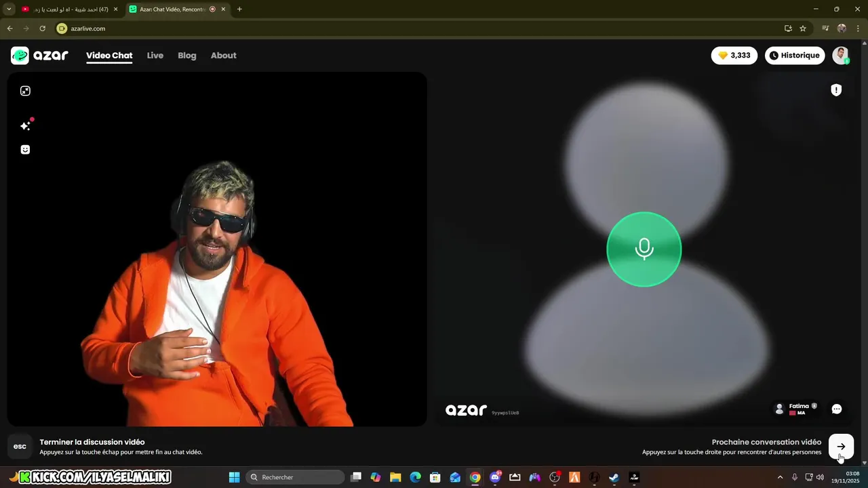
Task: Open the media control icon
Action: point(825,28)
